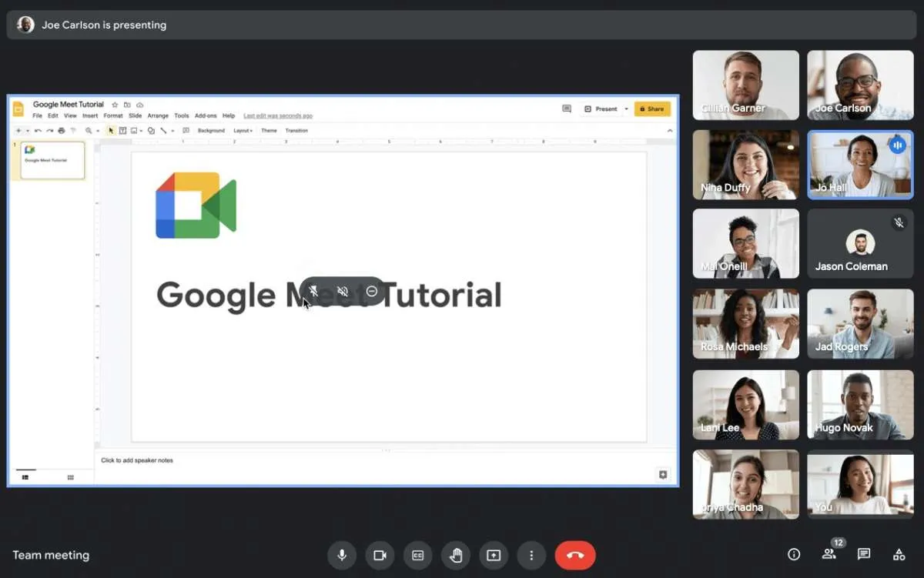
Task: Show the participants list
Action: point(829,555)
